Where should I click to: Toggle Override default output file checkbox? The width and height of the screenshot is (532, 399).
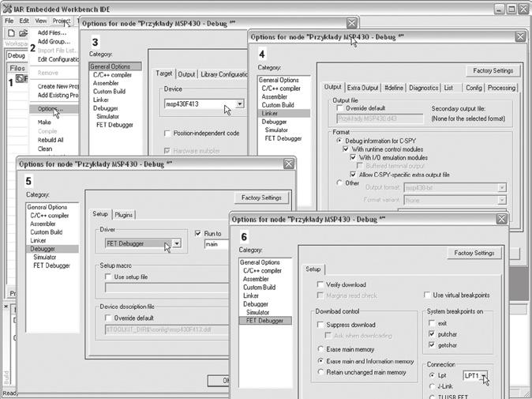point(339,108)
